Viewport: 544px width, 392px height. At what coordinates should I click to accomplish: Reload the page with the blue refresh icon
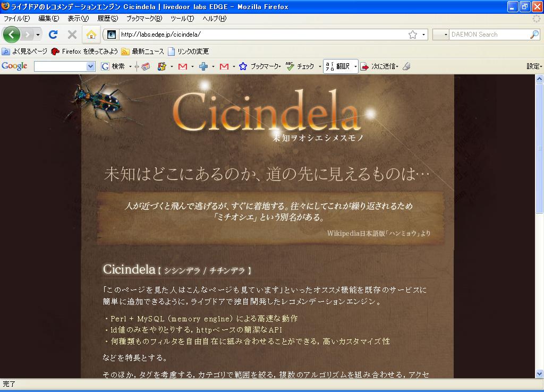point(53,35)
